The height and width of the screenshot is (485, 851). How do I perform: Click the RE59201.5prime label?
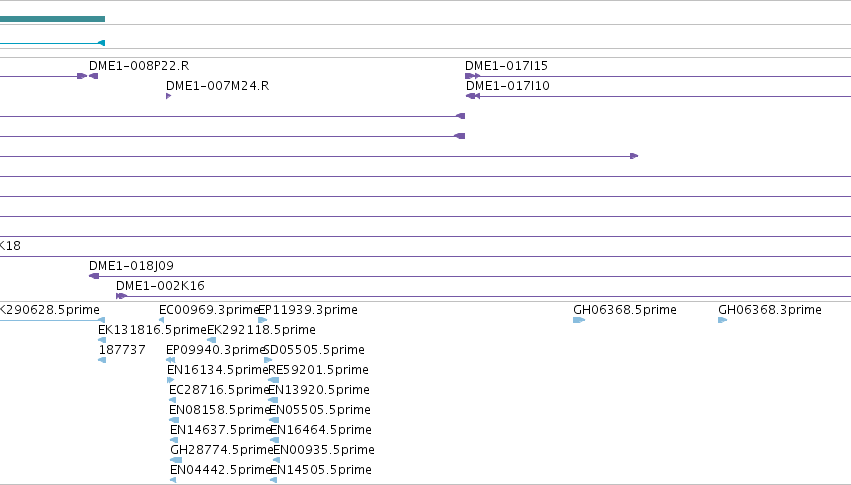(x=319, y=370)
